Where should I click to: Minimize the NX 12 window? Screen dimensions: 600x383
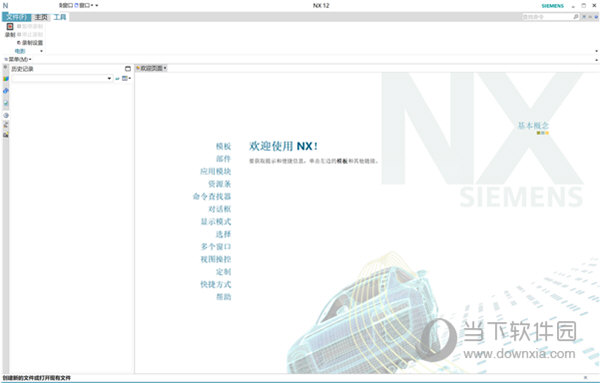point(573,6)
